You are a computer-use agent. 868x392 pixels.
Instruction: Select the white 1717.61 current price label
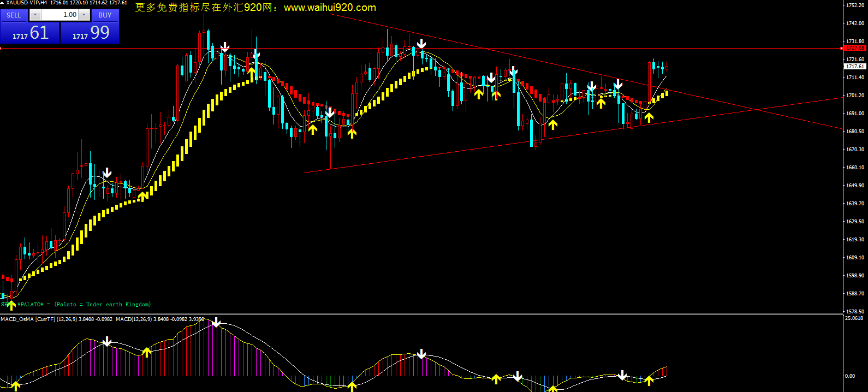[x=855, y=67]
